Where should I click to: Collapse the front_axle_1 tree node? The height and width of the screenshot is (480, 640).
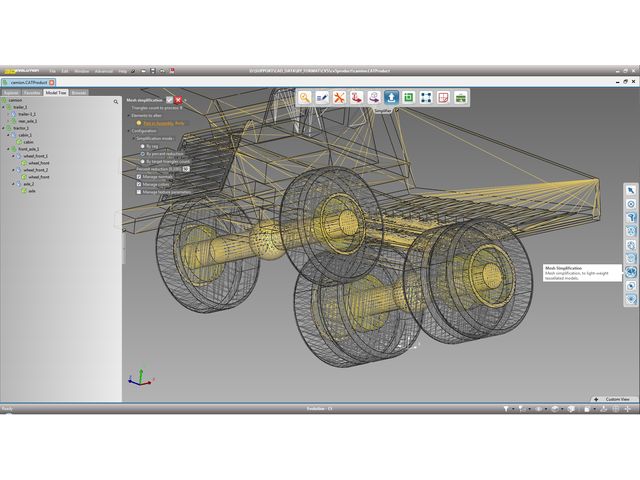10,149
